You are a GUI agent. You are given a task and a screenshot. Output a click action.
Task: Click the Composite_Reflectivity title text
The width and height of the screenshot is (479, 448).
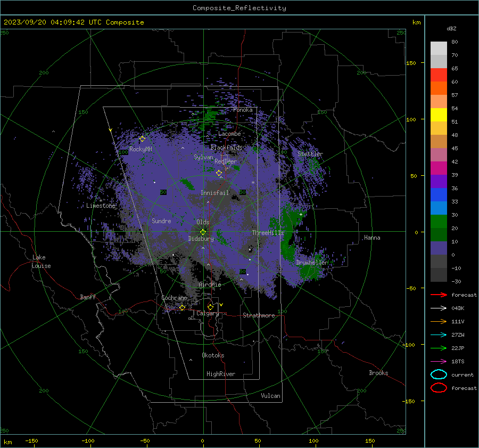click(239, 8)
